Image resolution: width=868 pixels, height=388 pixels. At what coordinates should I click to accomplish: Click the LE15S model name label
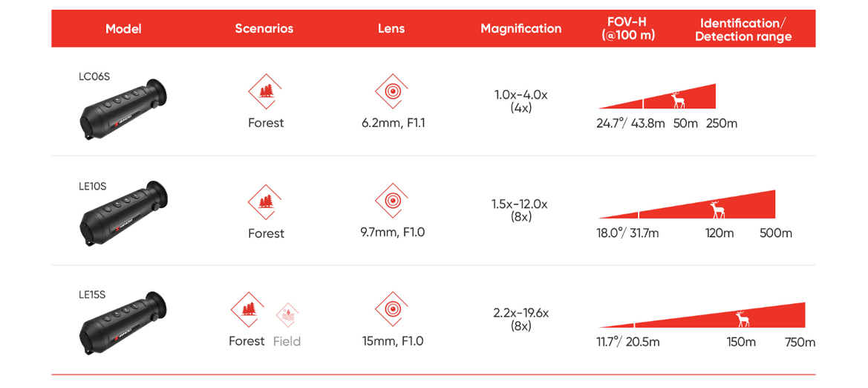[92, 295]
